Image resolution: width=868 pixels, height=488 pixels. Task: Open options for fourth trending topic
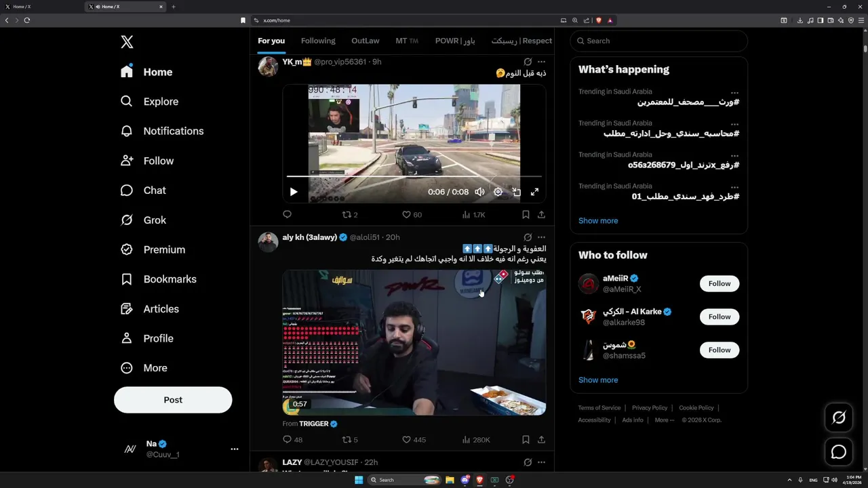point(734,186)
